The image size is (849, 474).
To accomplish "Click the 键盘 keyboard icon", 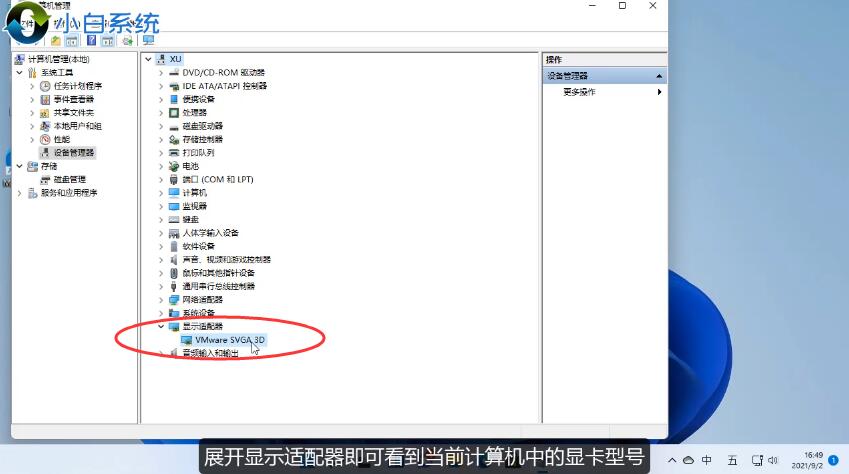I will (174, 219).
